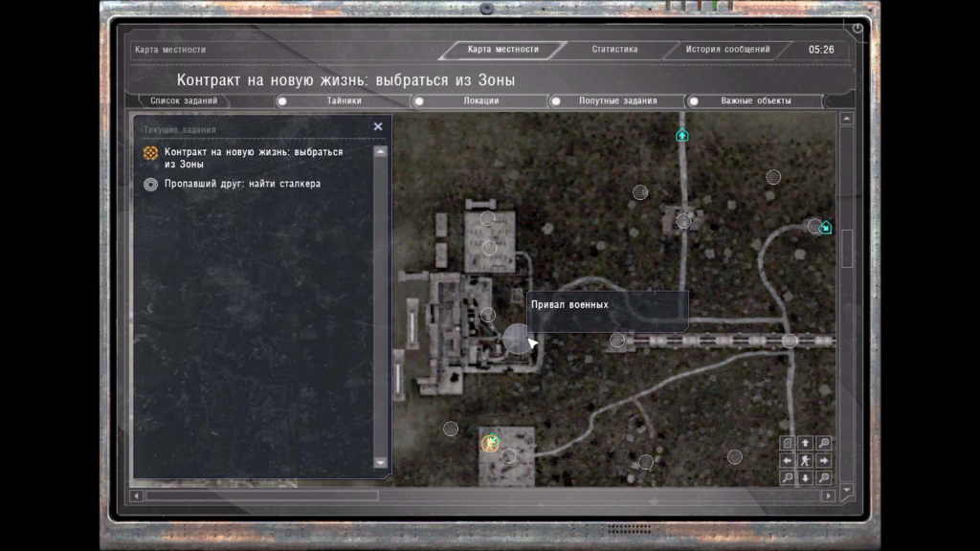Click the map vertical scrollbar up arrow
Image resolution: width=980 pixels, height=551 pixels.
pos(847,119)
